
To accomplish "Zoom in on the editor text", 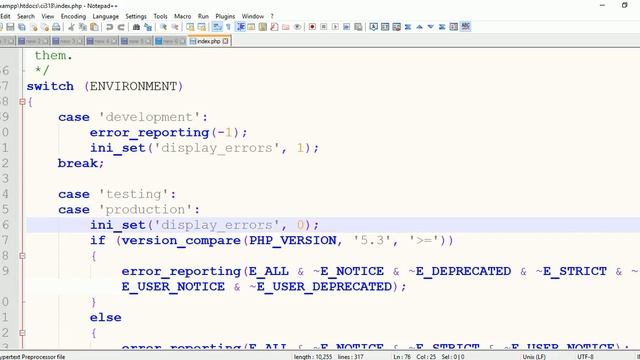I will click(163, 27).
